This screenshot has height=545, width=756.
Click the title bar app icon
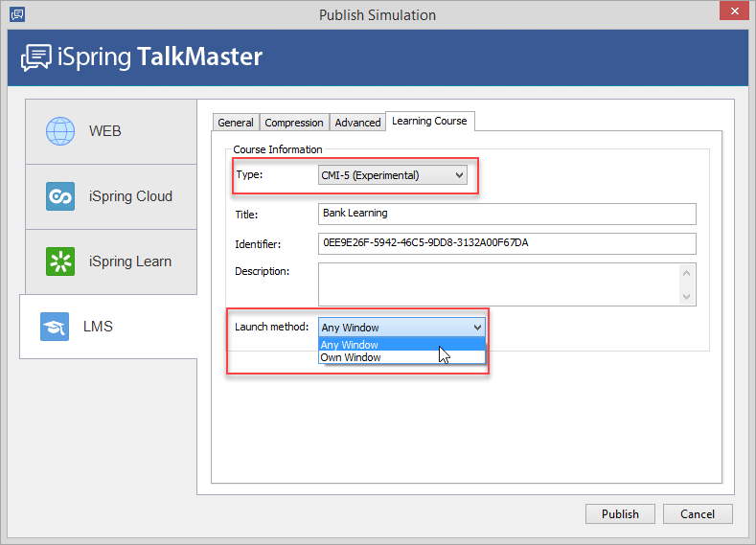click(x=16, y=14)
